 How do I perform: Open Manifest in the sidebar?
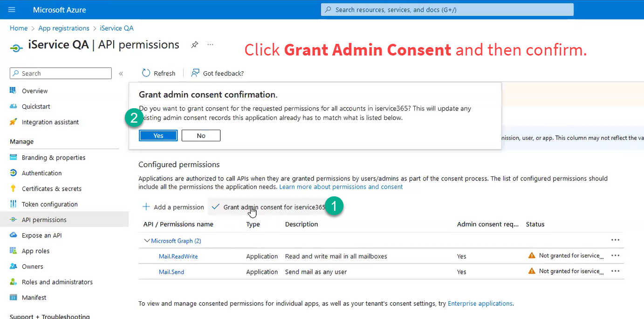point(34,298)
